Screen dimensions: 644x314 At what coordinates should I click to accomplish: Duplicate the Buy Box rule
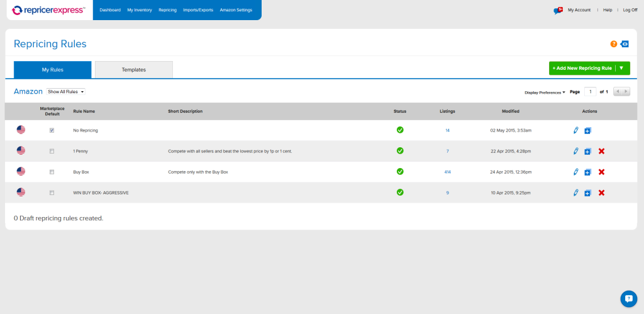pyautogui.click(x=587, y=172)
